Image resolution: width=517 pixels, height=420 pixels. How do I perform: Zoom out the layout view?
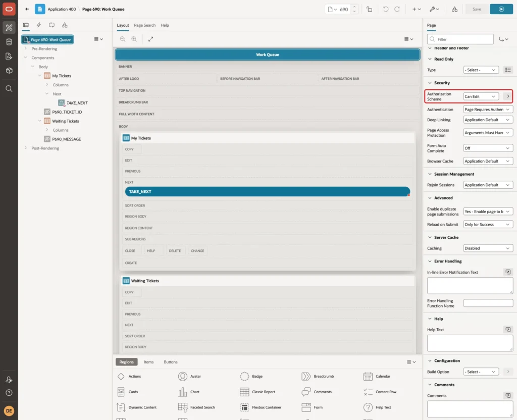tap(123, 39)
